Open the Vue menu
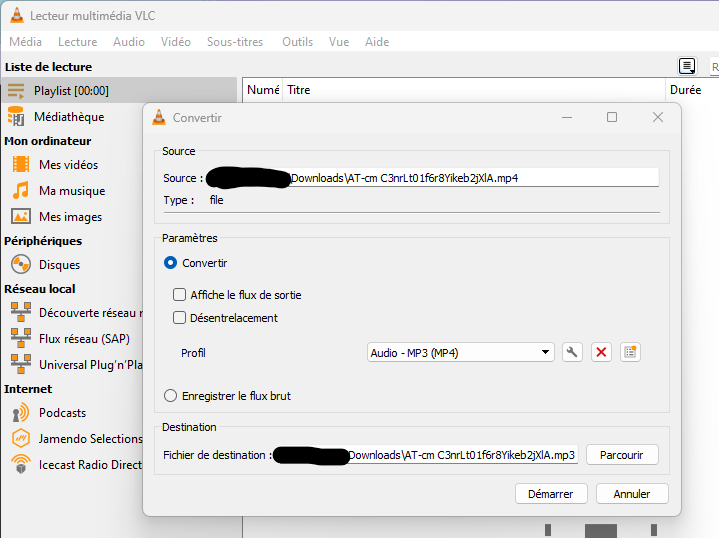The width and height of the screenshot is (719, 538). tap(339, 42)
